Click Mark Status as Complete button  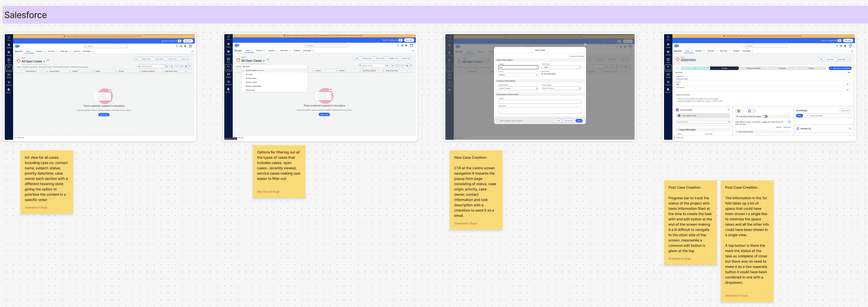click(x=840, y=68)
